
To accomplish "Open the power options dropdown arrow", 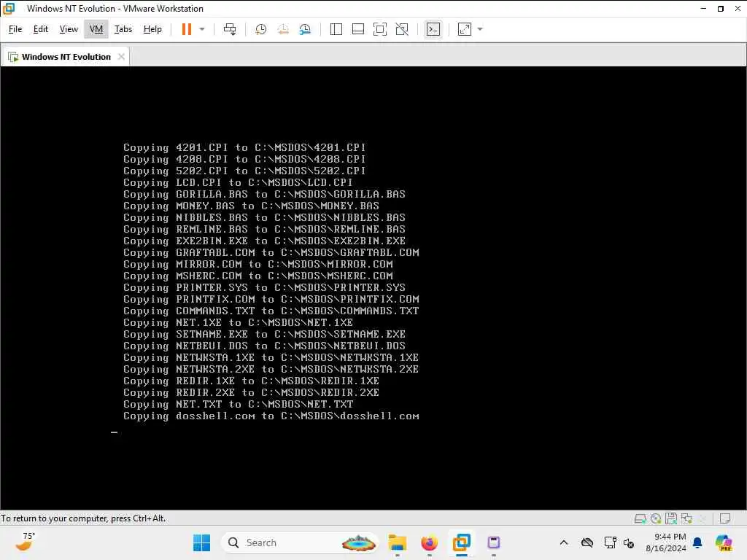I will (202, 29).
